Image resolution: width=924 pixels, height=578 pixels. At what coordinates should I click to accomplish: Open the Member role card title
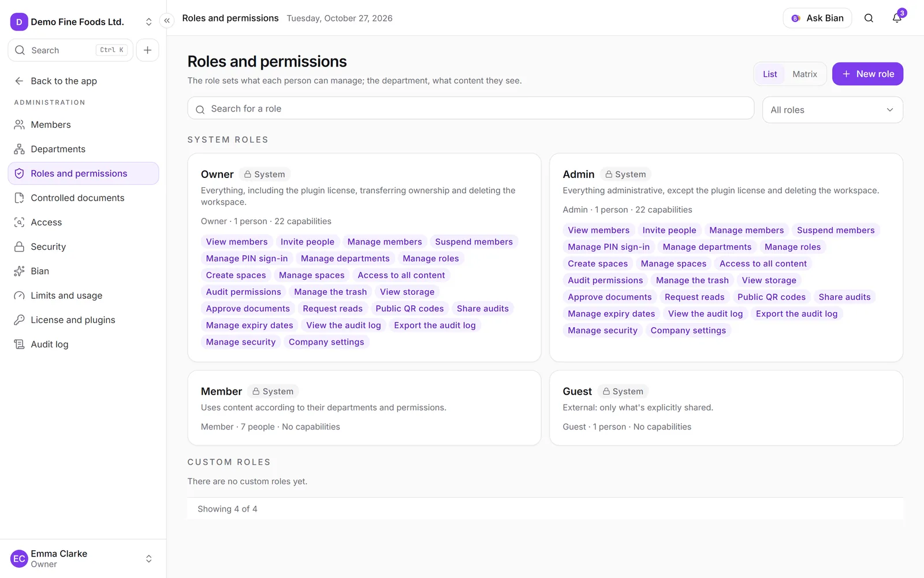pos(221,391)
